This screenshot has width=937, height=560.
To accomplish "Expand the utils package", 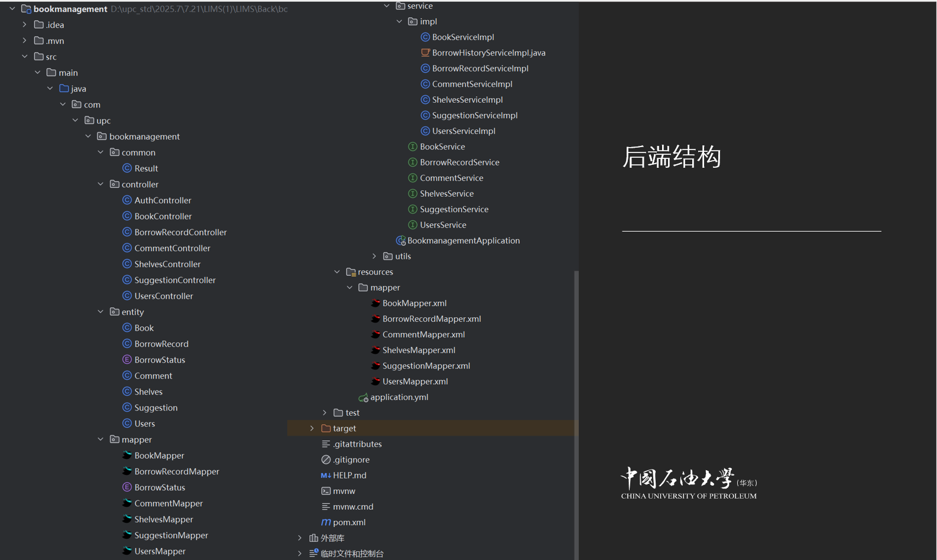I will click(374, 256).
